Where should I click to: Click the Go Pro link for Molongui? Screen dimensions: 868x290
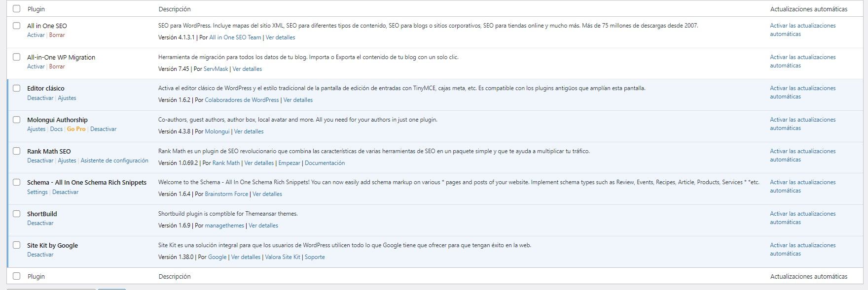[76, 129]
